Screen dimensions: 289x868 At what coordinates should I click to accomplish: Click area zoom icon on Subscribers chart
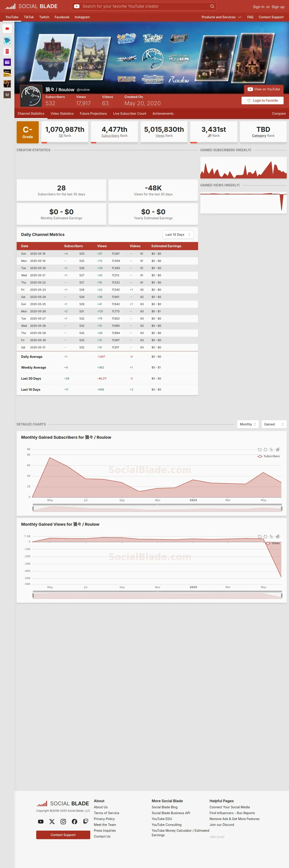(259, 449)
